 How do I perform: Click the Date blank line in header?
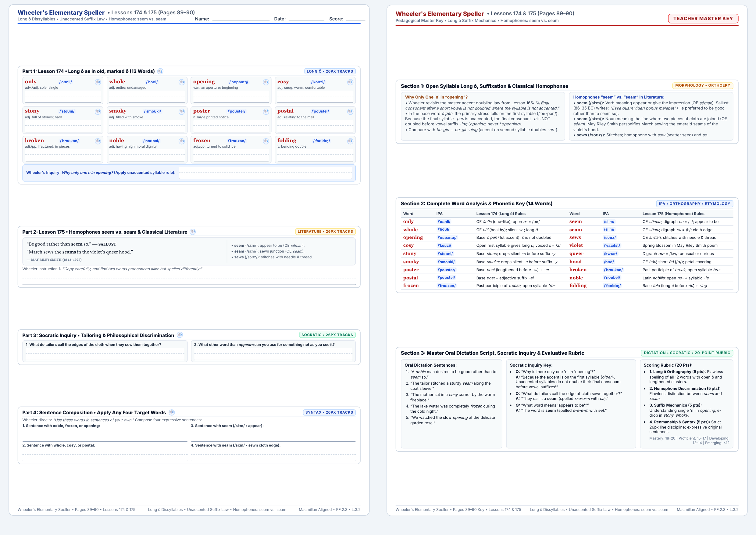pyautogui.click(x=306, y=19)
